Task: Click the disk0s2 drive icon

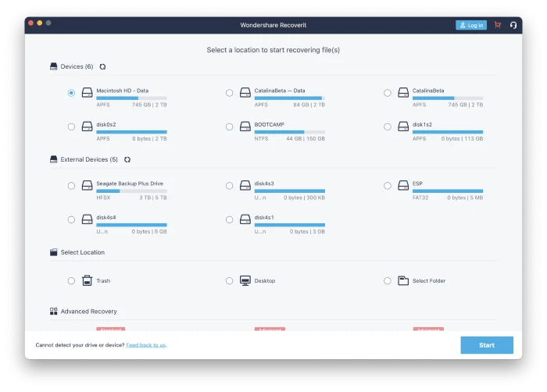Action: pyautogui.click(x=87, y=127)
